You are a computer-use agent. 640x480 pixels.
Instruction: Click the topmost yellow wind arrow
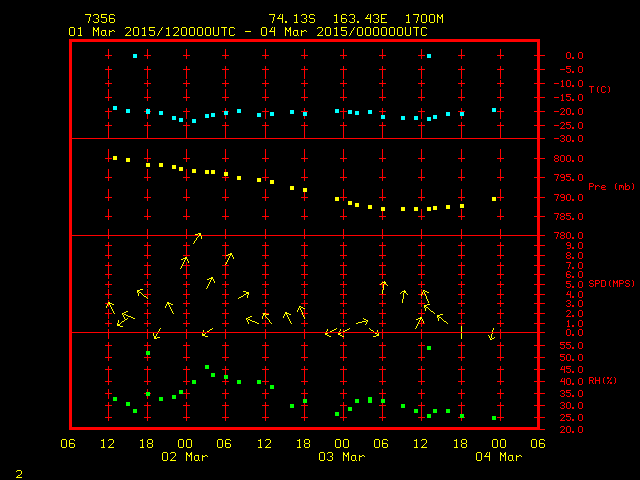(197, 237)
